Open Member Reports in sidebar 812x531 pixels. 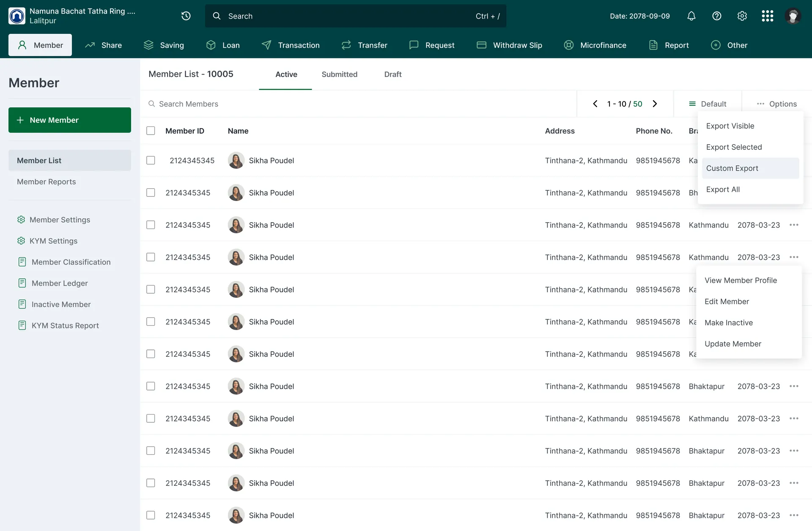coord(70,182)
